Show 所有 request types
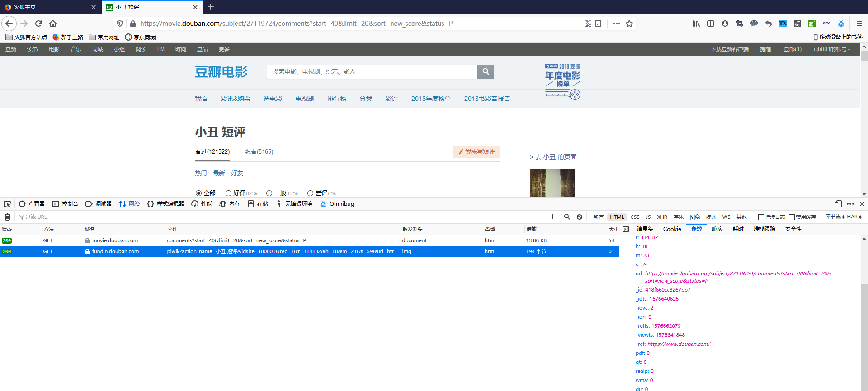The width and height of the screenshot is (868, 391). (x=598, y=217)
